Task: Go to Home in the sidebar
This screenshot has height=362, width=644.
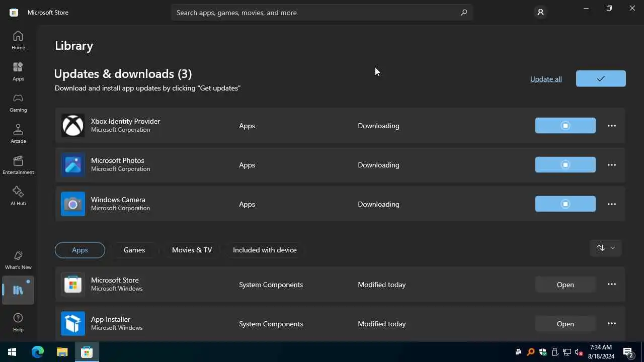Action: click(x=18, y=40)
